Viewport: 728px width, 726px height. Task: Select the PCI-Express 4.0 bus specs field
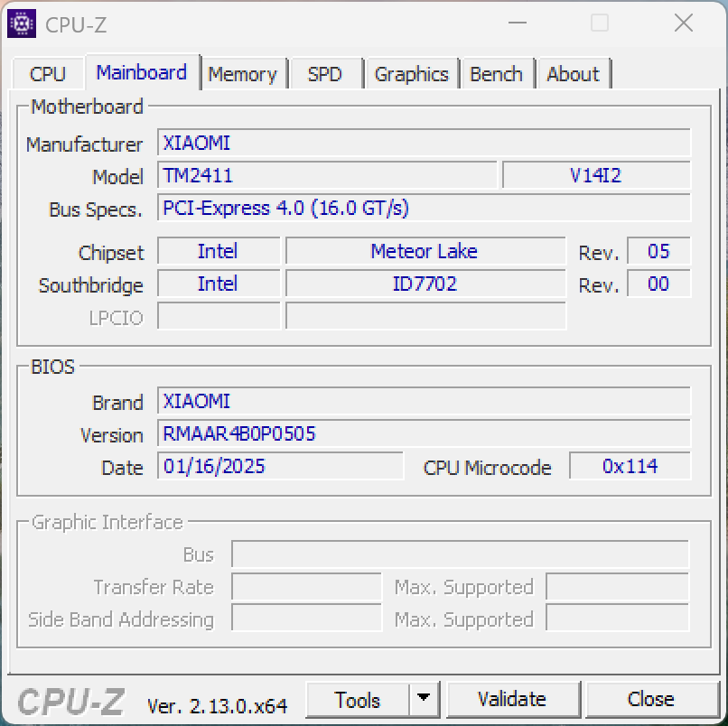pyautogui.click(x=424, y=208)
